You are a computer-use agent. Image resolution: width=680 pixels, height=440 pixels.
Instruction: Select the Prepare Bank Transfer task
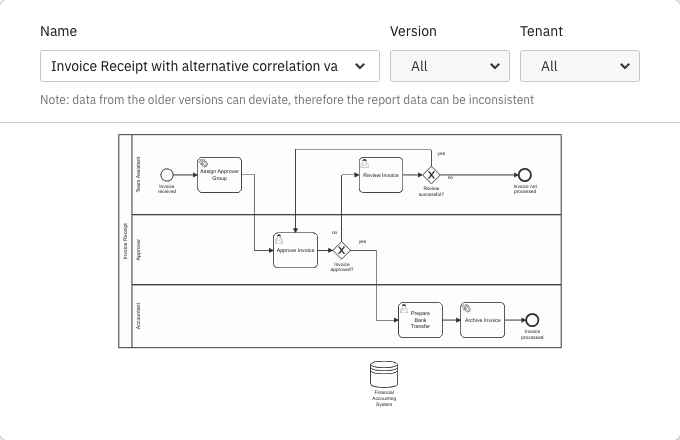(x=420, y=320)
